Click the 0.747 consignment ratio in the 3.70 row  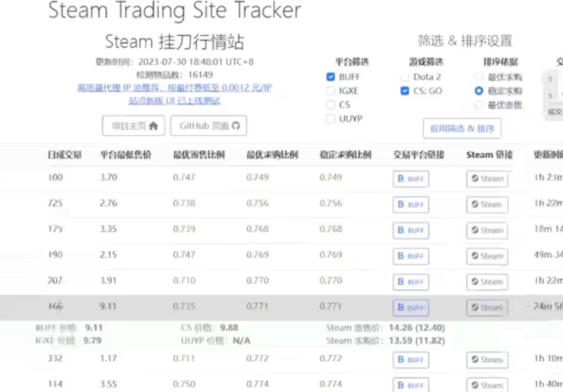(184, 178)
